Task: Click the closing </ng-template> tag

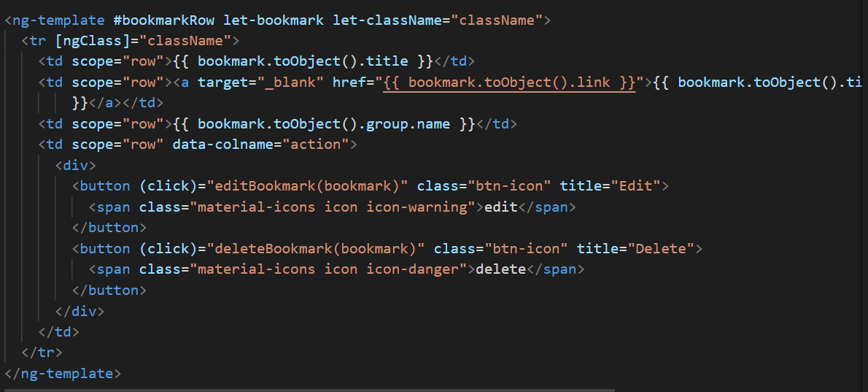Action: [x=63, y=374]
